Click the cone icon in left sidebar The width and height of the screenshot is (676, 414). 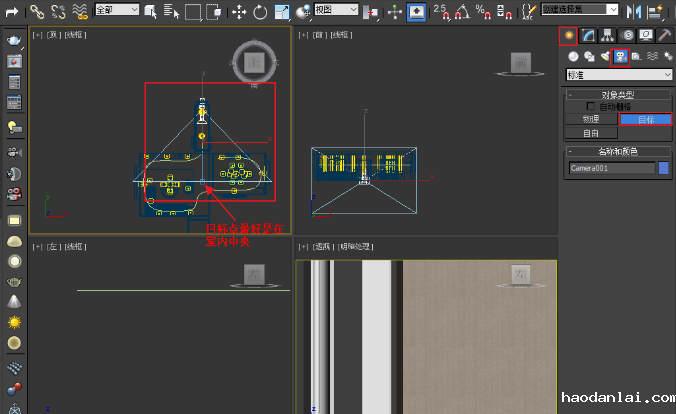(14, 301)
